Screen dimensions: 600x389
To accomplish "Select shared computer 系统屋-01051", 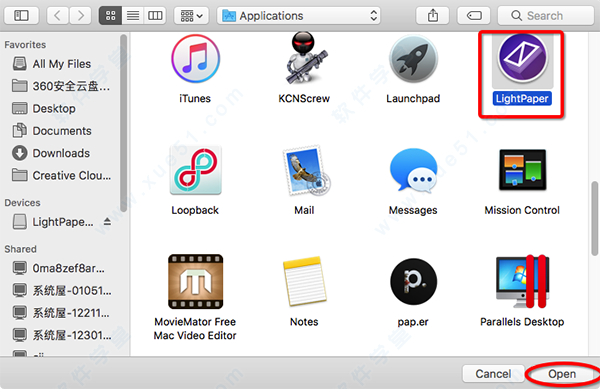I will [61, 291].
